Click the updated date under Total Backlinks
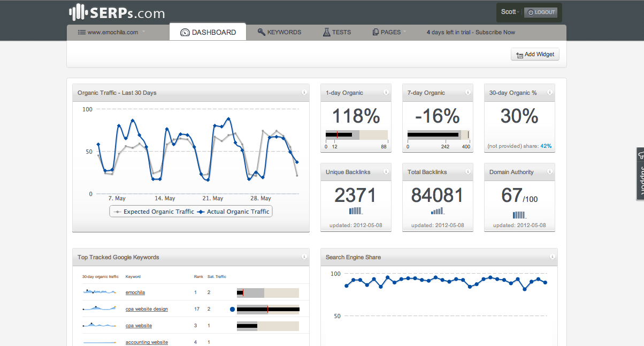This screenshot has height=346, width=644. pyautogui.click(x=438, y=225)
